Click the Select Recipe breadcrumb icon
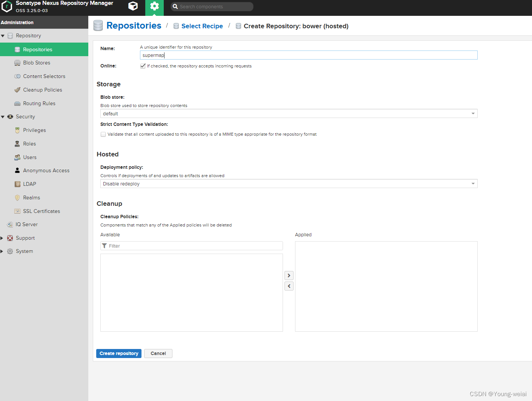 pyautogui.click(x=176, y=26)
